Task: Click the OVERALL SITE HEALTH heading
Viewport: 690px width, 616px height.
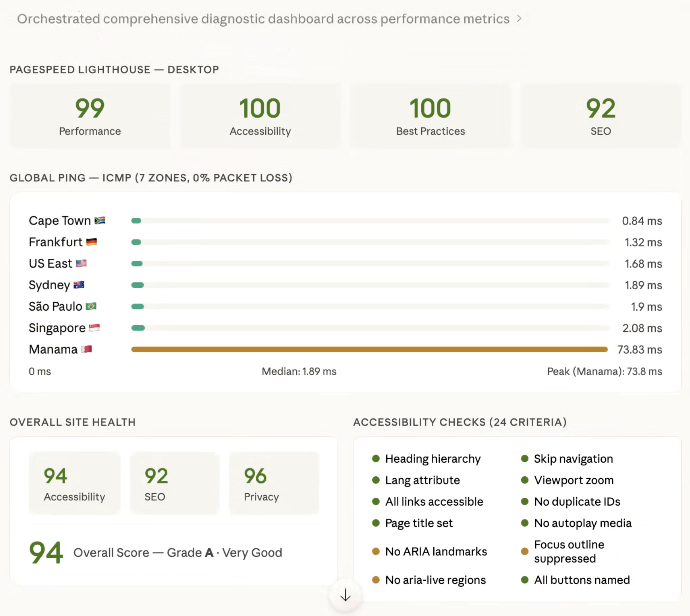Action: 73,422
